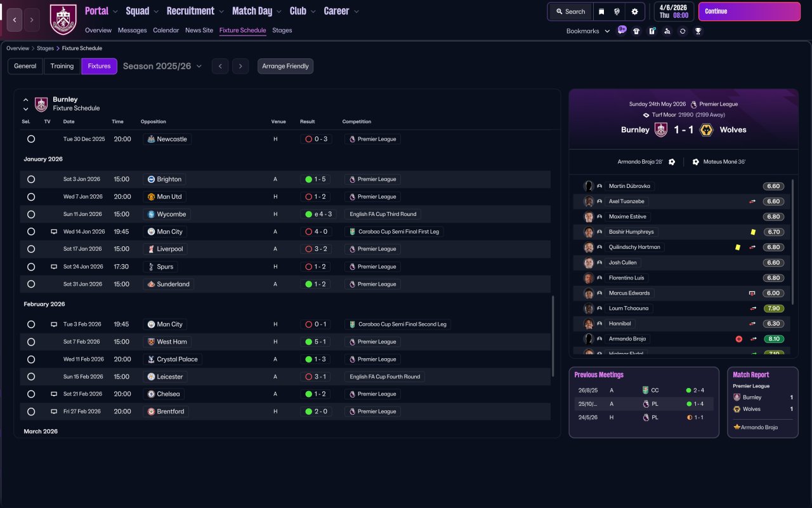The width and height of the screenshot is (812, 508).
Task: Open the tactics board shortcut icon
Action: tap(652, 31)
